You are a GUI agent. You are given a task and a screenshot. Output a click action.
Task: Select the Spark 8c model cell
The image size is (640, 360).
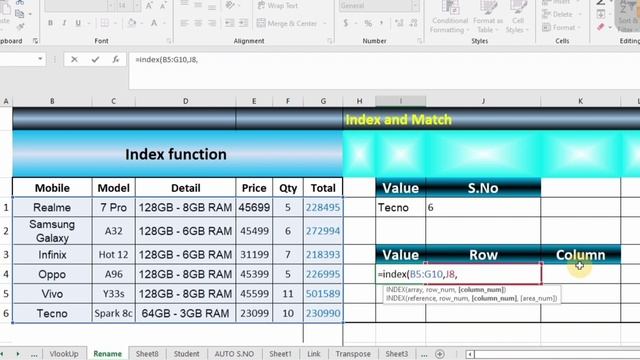tap(113, 313)
